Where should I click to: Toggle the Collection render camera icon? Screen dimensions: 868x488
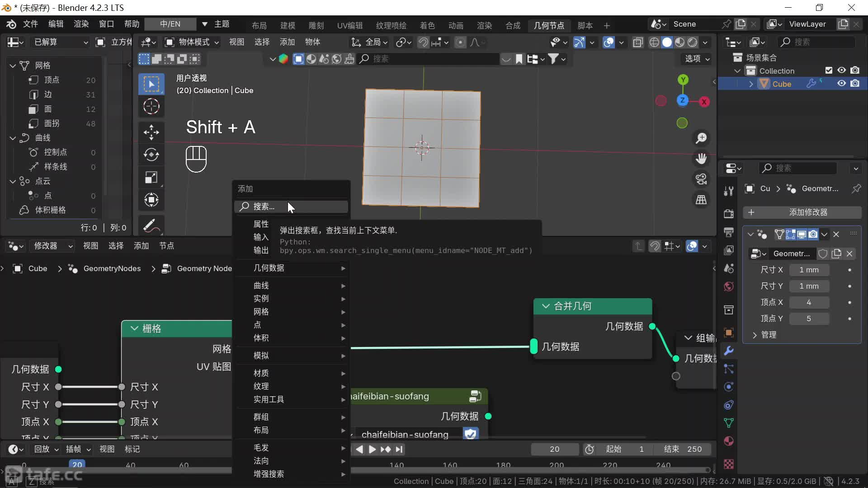855,70
